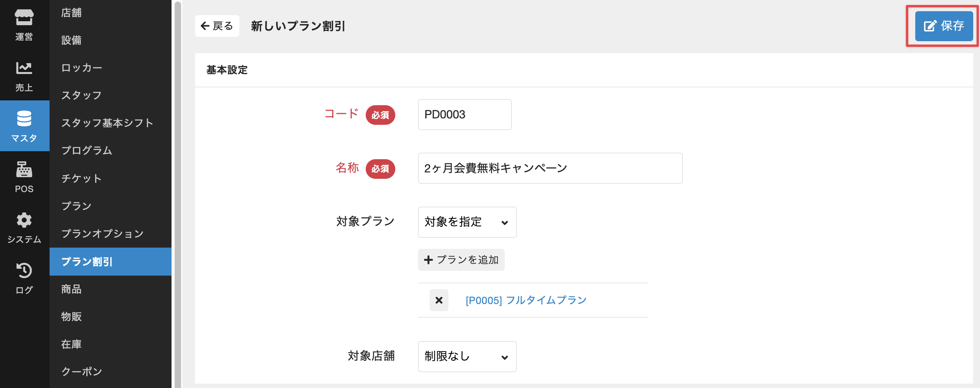The width and height of the screenshot is (980, 388).
Task: Open the POS register icon
Action: (24, 176)
